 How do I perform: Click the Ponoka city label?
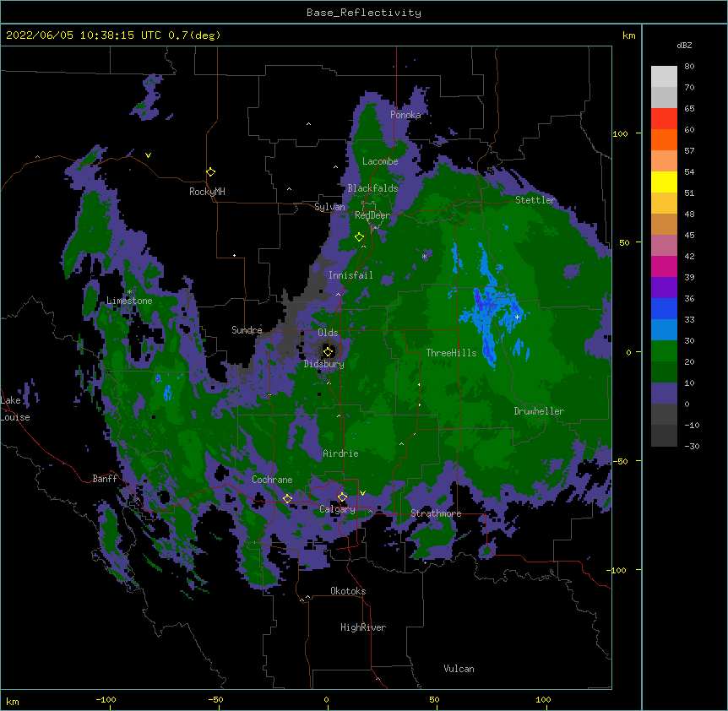click(405, 115)
